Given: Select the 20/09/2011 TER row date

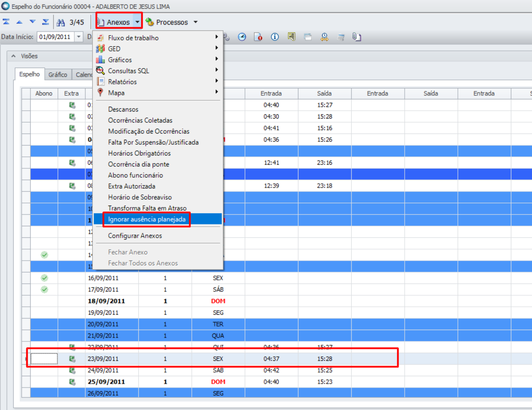Looking at the screenshot, I should 112,324.
